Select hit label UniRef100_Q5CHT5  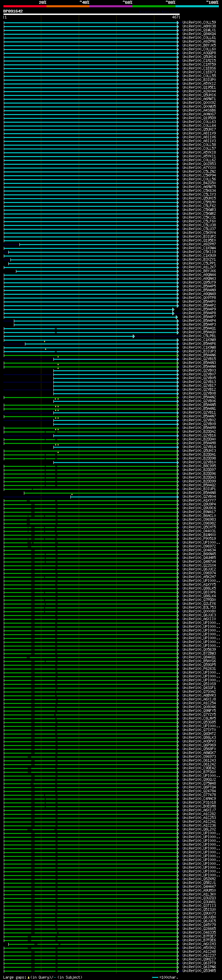pyautogui.click(x=199, y=527)
